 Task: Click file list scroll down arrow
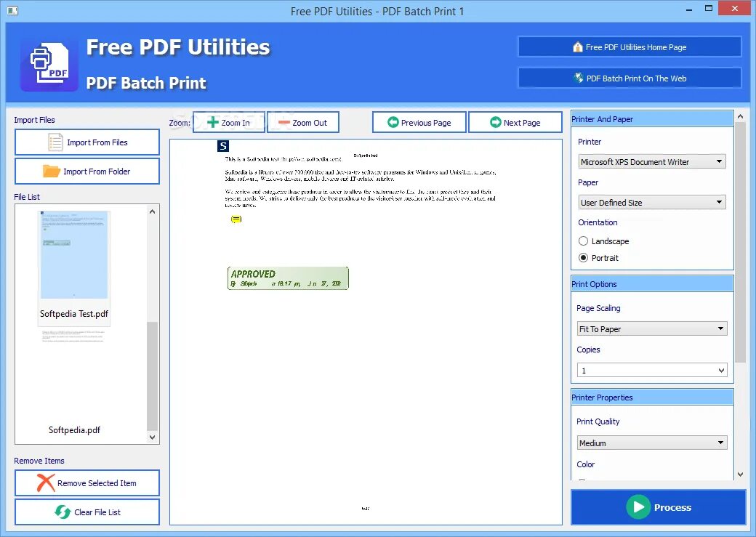[152, 437]
